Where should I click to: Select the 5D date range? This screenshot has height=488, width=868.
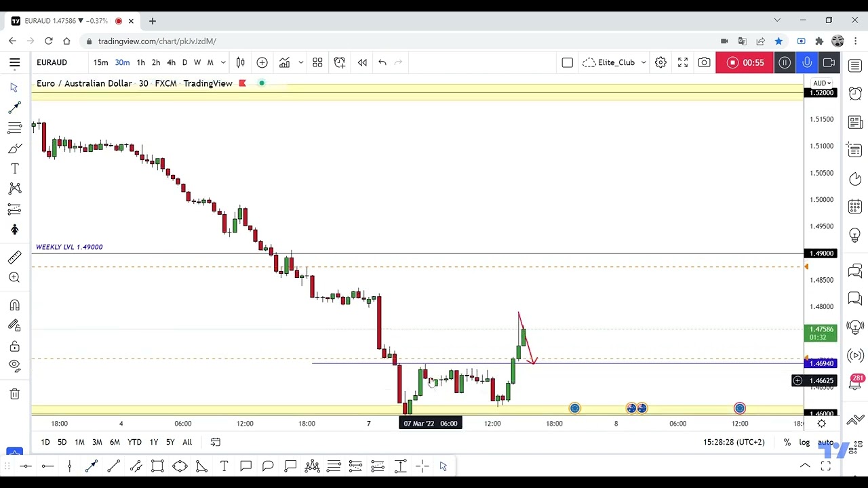point(62,442)
